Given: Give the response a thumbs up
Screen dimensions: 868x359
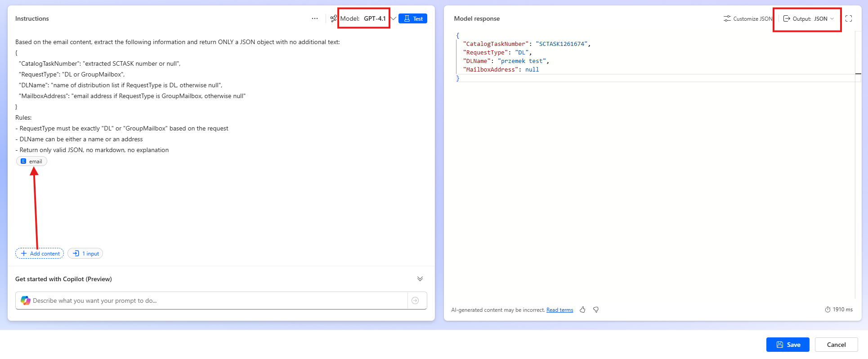Looking at the screenshot, I should point(582,310).
